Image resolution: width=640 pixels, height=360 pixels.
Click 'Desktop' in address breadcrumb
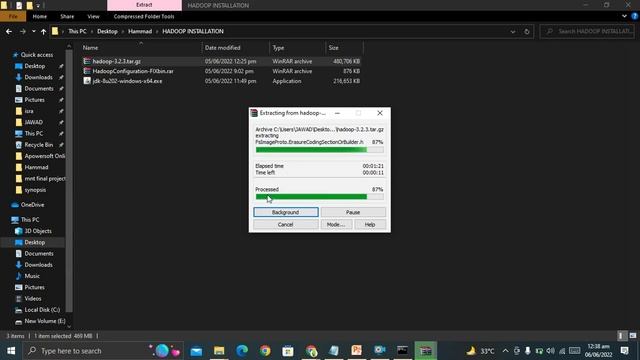(107, 31)
